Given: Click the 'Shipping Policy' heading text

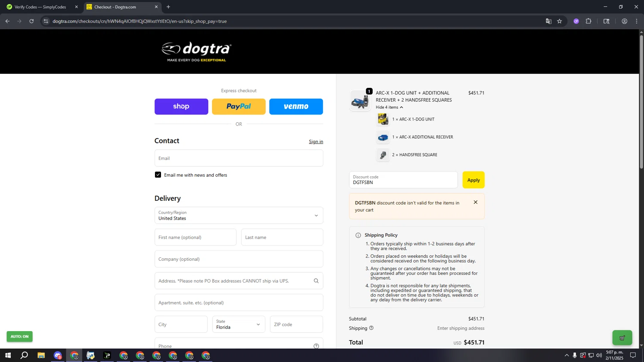Looking at the screenshot, I should coord(381,235).
